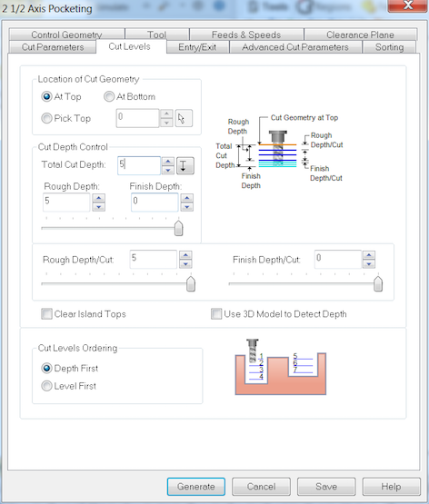
Task: Choose Depth First cut levels ordering
Action: point(46,368)
